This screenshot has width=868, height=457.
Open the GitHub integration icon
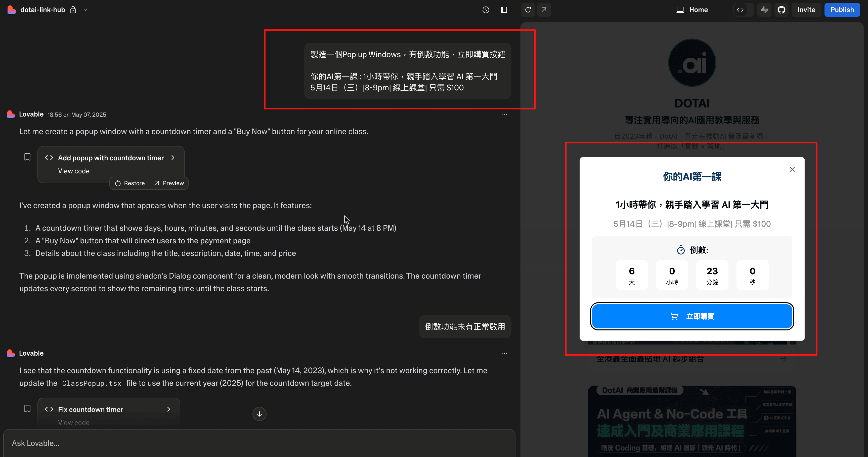click(x=782, y=10)
